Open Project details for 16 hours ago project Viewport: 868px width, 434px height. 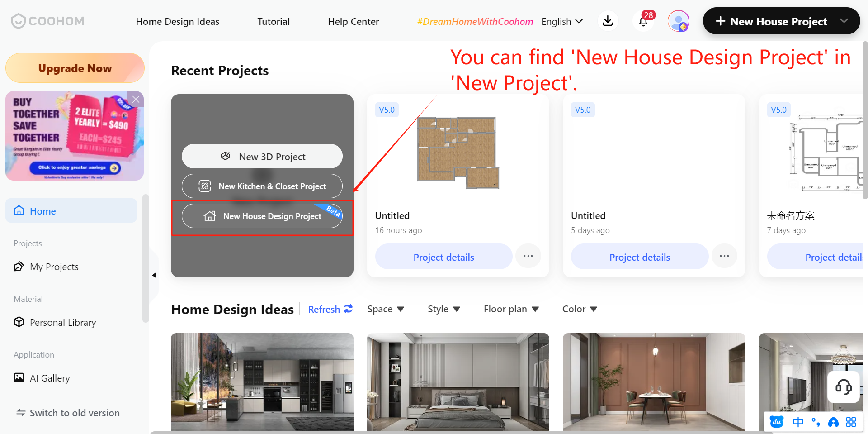pos(443,257)
